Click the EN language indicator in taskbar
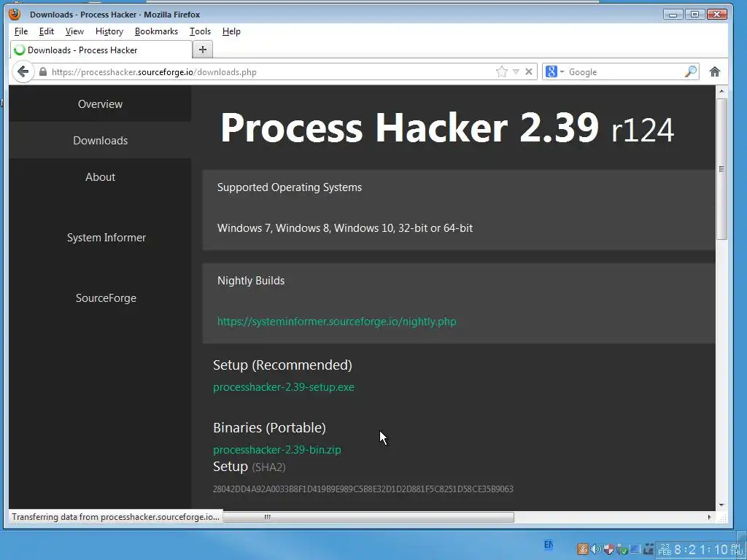The width and height of the screenshot is (747, 560). tap(549, 544)
